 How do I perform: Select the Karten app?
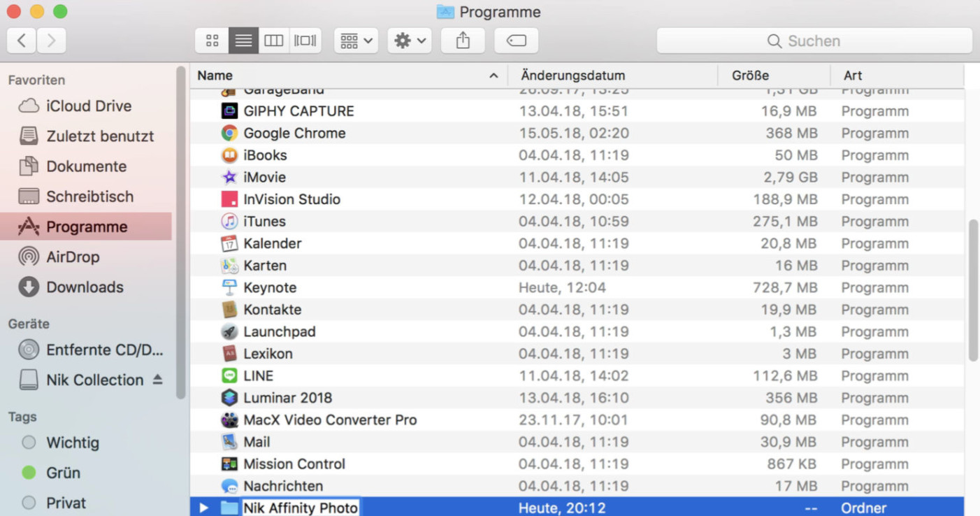point(577,266)
